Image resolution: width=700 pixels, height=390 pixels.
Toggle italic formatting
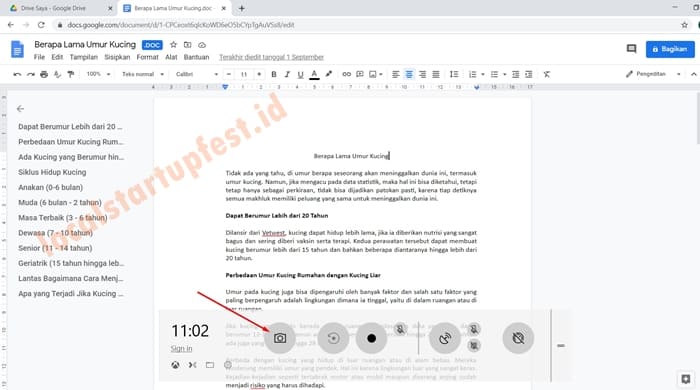point(287,75)
